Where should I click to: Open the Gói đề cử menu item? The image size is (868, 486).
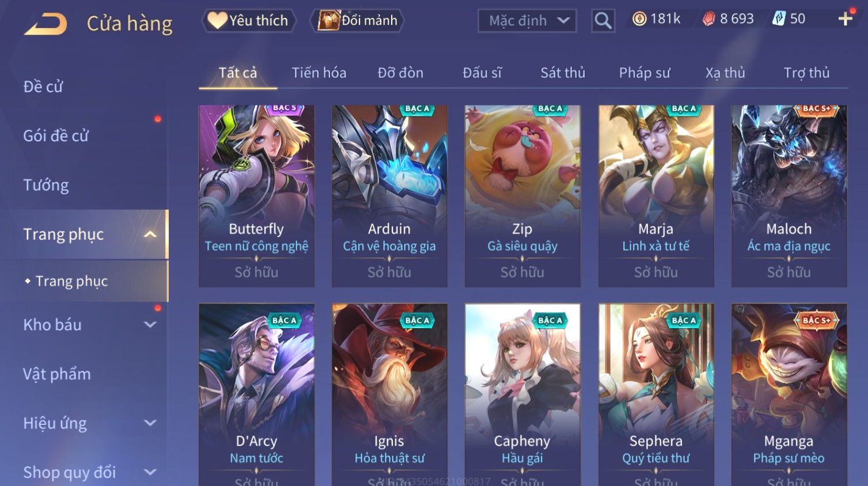(x=56, y=136)
